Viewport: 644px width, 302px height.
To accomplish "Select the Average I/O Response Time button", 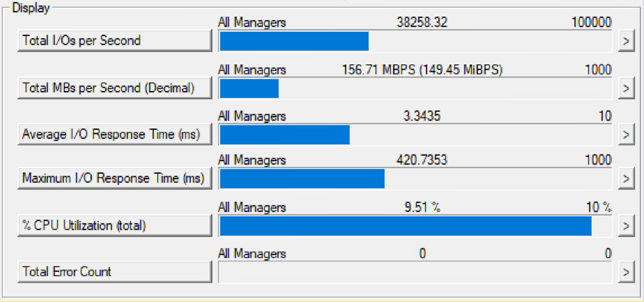I will 115,134.
